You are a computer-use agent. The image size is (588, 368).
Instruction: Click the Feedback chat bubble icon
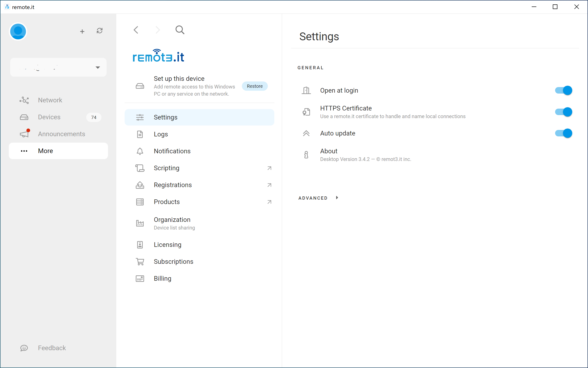(24, 348)
